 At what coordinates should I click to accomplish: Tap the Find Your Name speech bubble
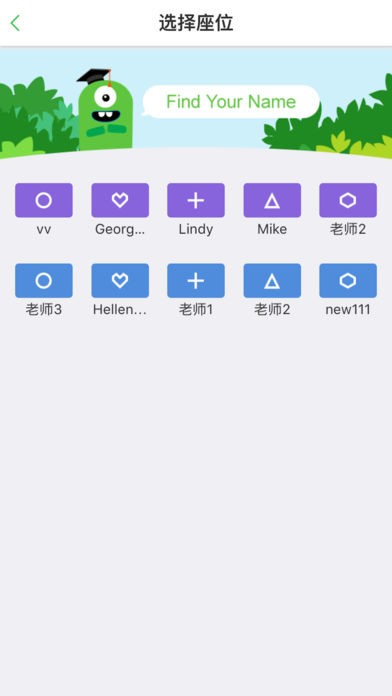click(x=231, y=102)
